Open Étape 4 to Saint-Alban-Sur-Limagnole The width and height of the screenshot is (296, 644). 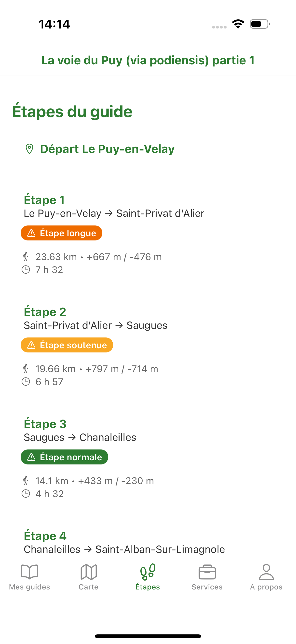pyautogui.click(x=124, y=543)
